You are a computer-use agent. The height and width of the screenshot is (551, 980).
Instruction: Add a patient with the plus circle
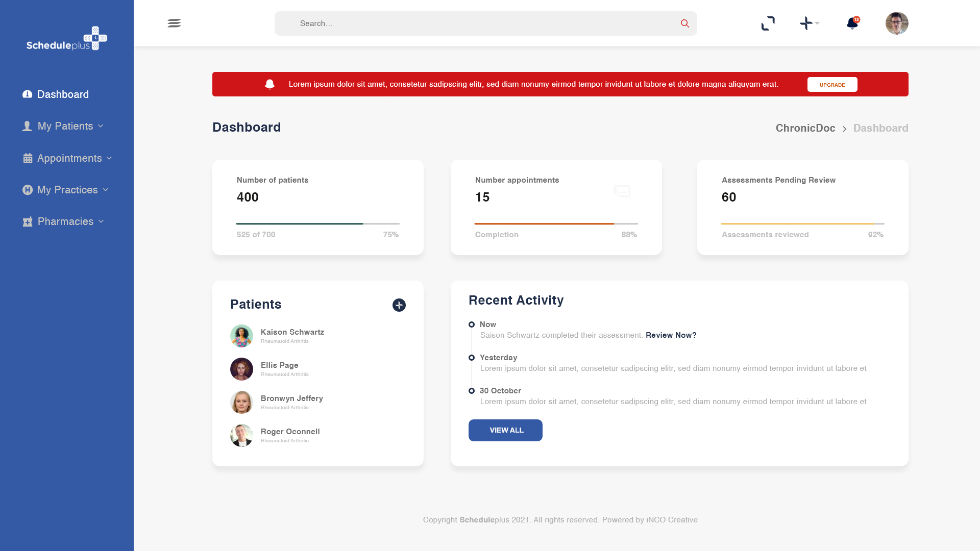coord(399,305)
